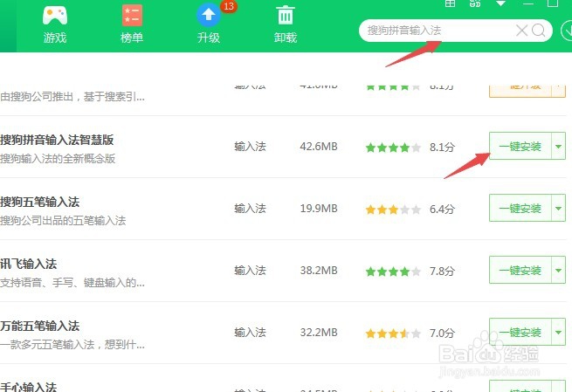
Task: Open the 升级 upgrade section
Action: pos(209,24)
